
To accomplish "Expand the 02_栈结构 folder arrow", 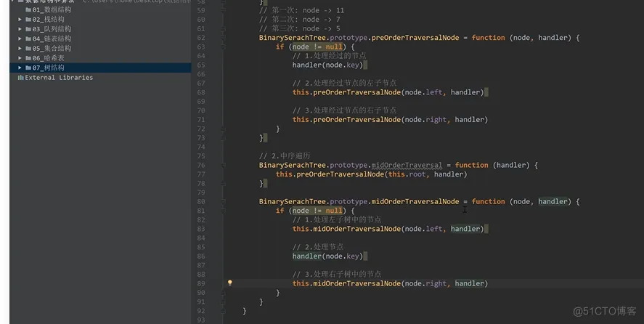I will [20, 20].
